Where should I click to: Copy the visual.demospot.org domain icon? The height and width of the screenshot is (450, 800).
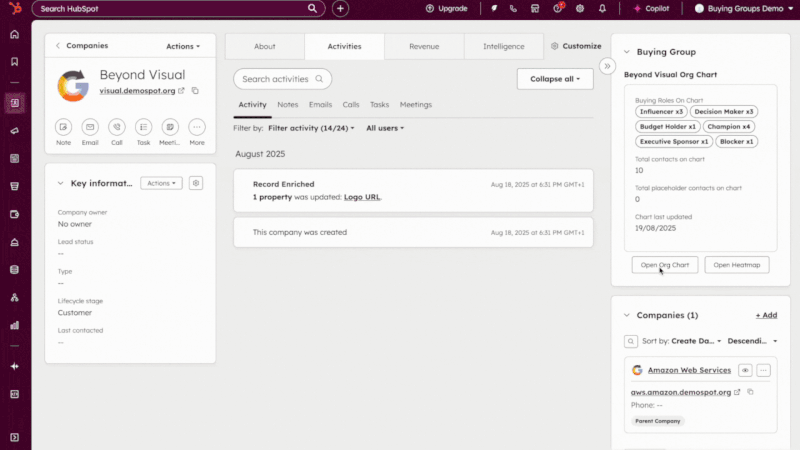195,91
